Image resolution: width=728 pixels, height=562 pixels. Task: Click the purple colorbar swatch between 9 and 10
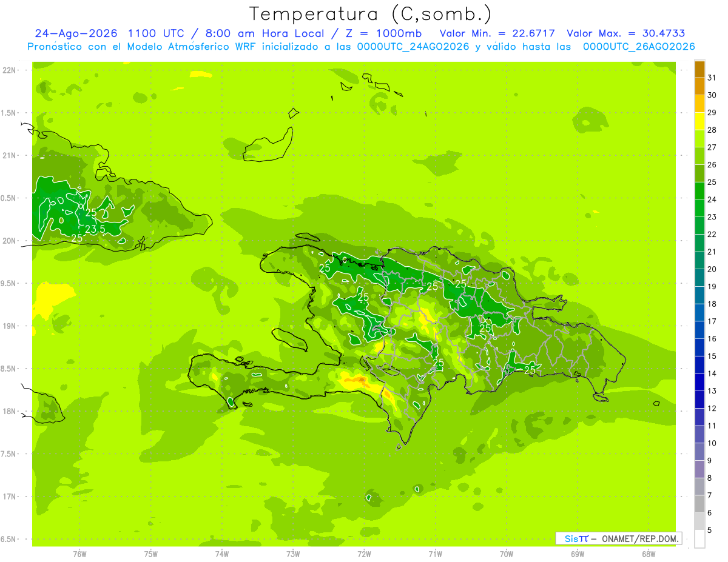[x=699, y=452]
